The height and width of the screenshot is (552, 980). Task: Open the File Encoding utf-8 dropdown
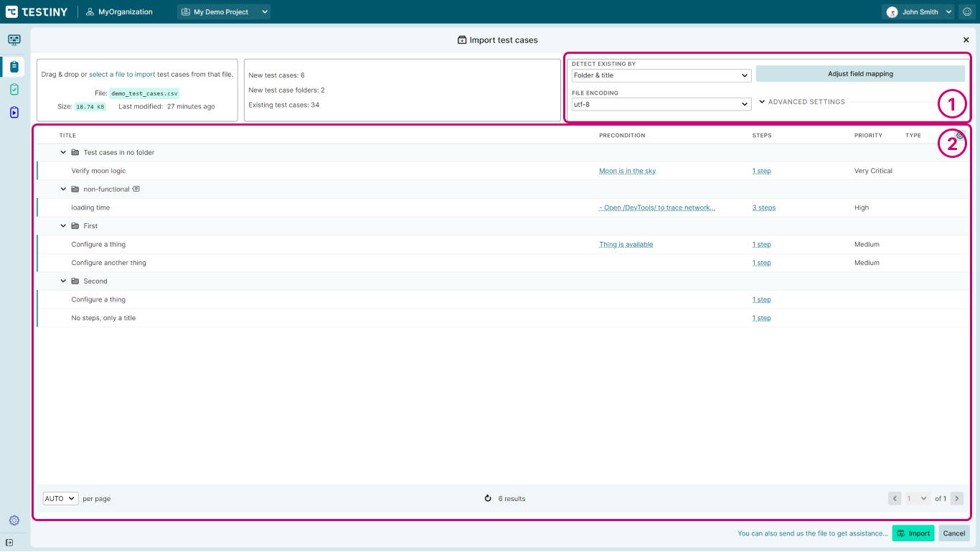point(661,104)
